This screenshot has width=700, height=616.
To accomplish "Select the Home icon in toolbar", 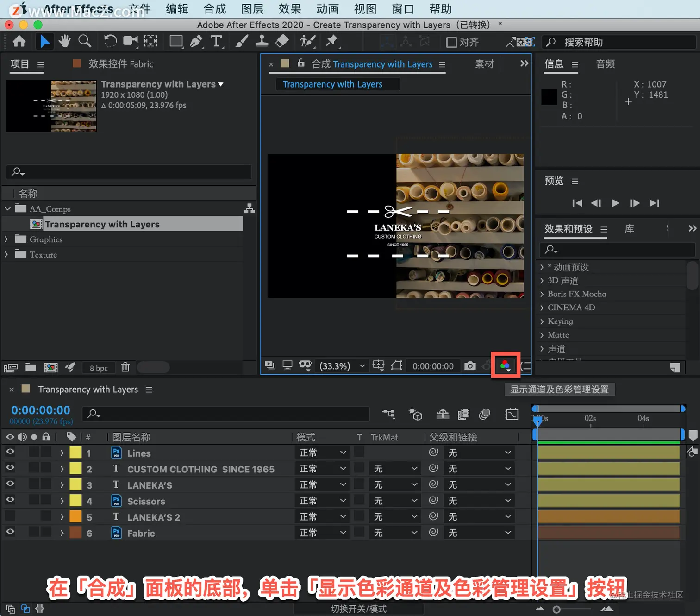I will click(x=19, y=42).
